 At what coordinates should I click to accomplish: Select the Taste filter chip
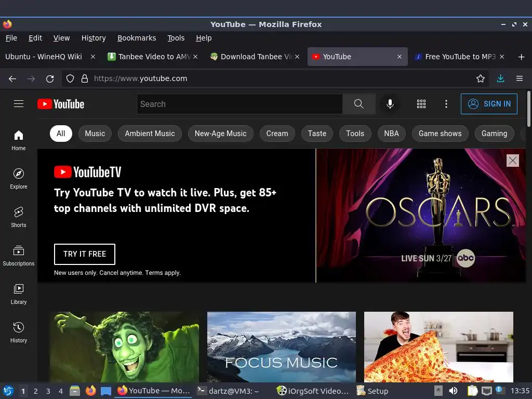(x=317, y=134)
